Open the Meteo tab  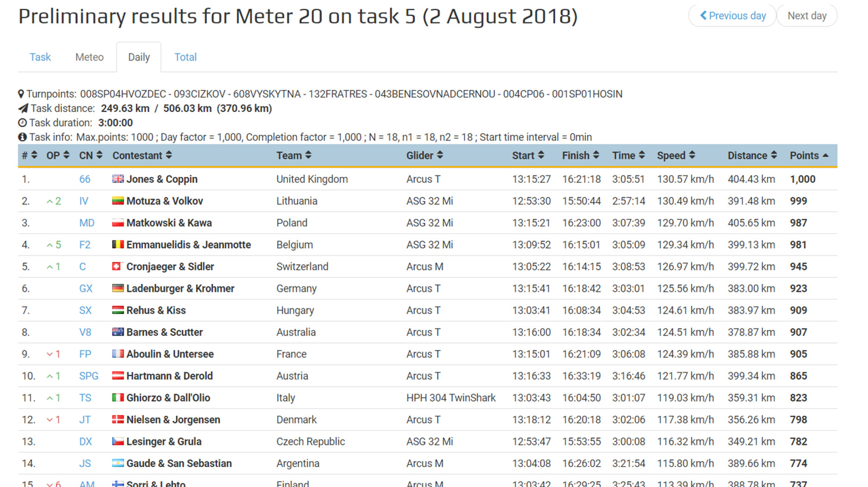pos(89,57)
